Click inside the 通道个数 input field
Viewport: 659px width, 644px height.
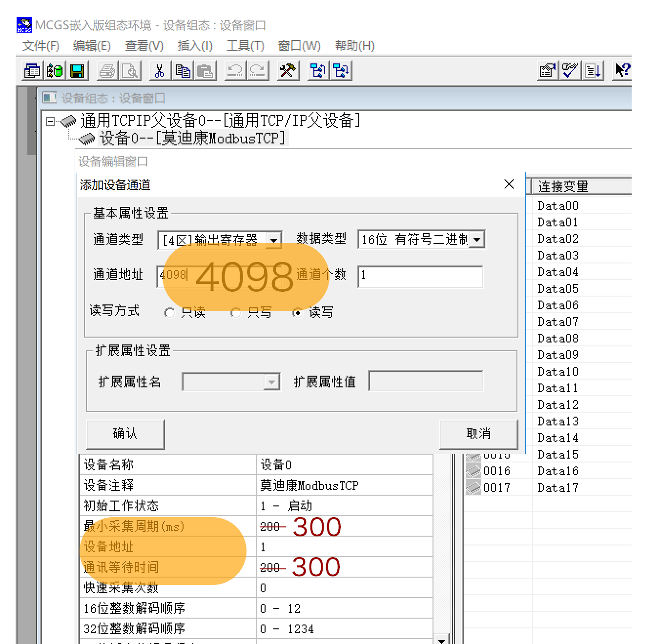(x=420, y=277)
